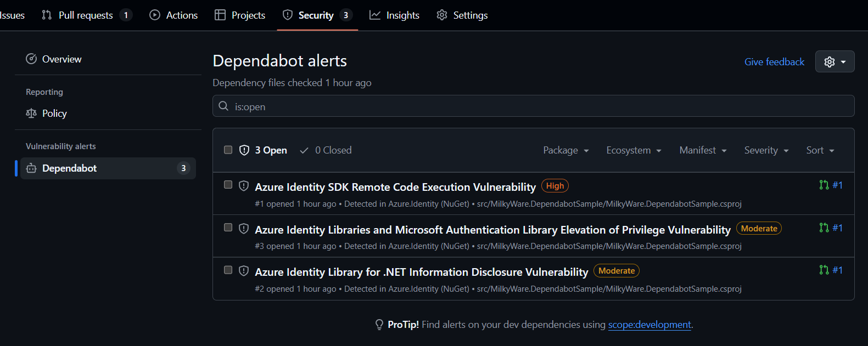Click the Security shield icon in tabs

(x=288, y=15)
